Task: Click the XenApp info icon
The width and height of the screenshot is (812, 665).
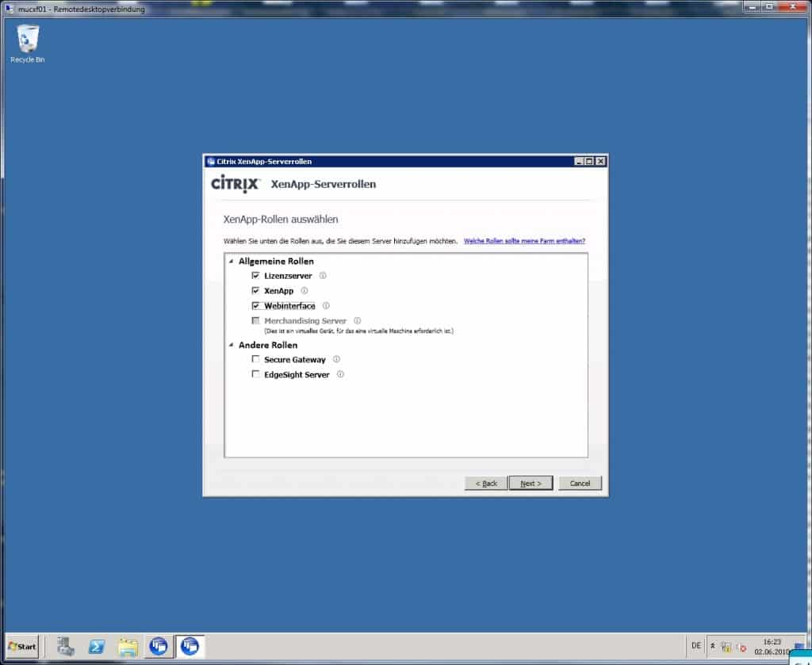Action: [304, 291]
